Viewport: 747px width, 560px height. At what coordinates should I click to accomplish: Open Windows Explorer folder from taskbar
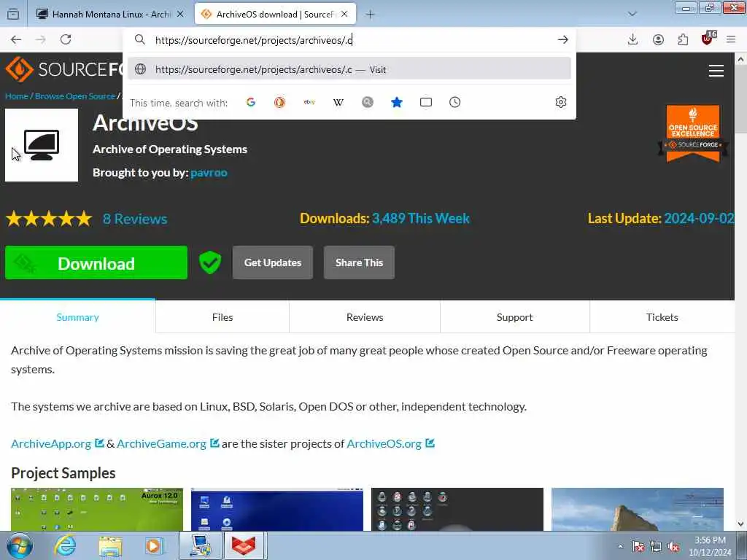[110, 546]
